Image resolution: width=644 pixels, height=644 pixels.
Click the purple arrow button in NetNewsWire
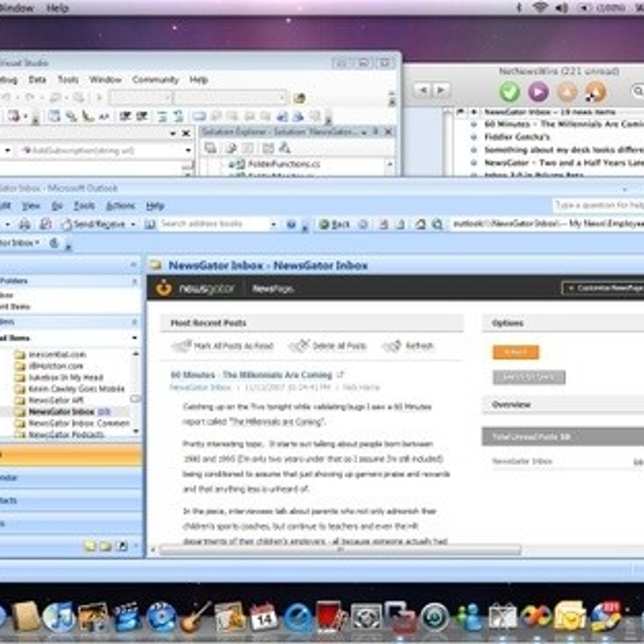(538, 92)
